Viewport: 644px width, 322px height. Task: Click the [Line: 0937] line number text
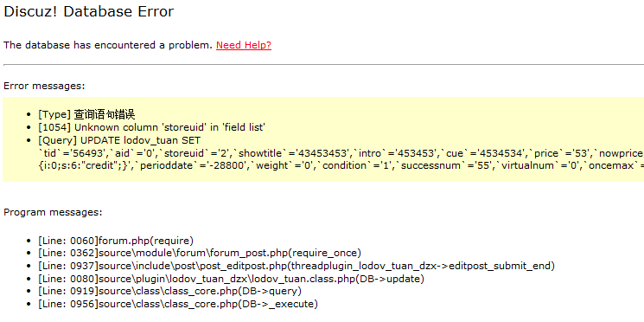point(68,266)
